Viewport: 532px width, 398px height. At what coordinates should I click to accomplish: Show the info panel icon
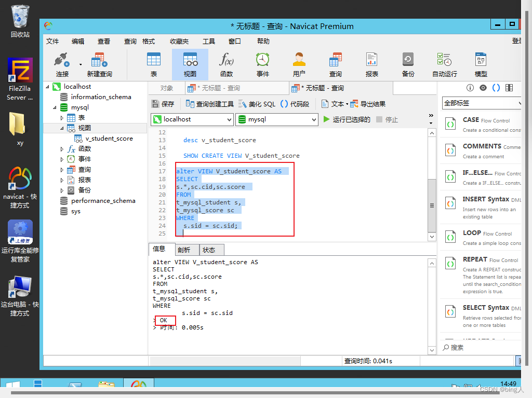point(470,88)
